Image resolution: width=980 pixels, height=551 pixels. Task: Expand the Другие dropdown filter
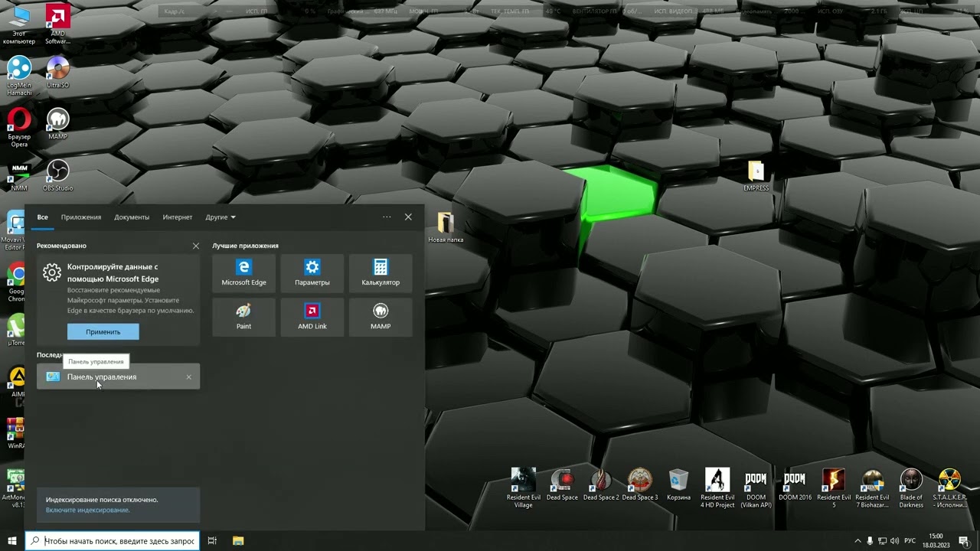[220, 217]
